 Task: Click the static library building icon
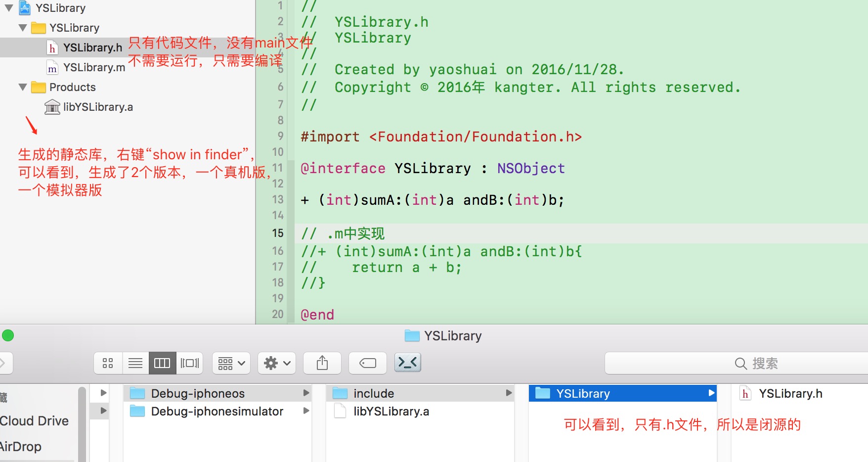[52, 107]
